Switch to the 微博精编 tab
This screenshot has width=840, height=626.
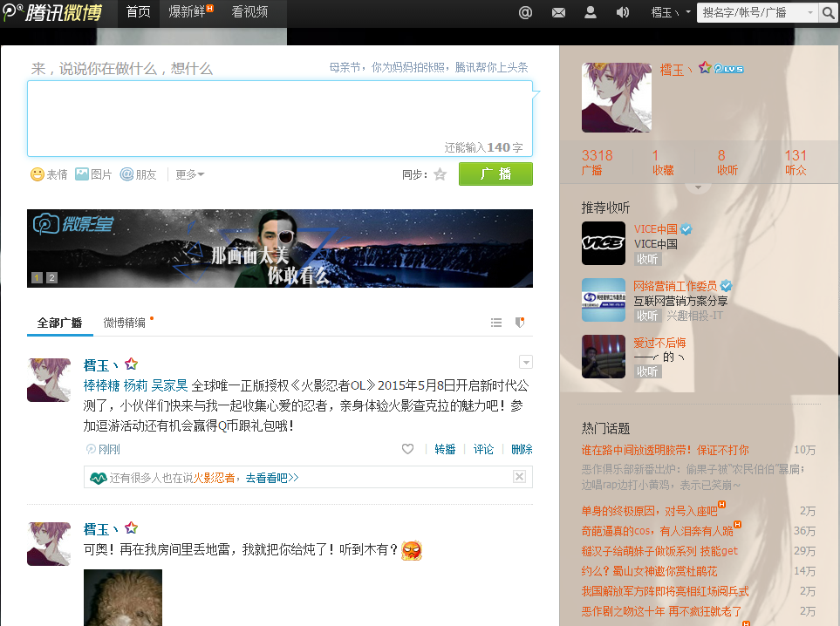pyautogui.click(x=124, y=323)
